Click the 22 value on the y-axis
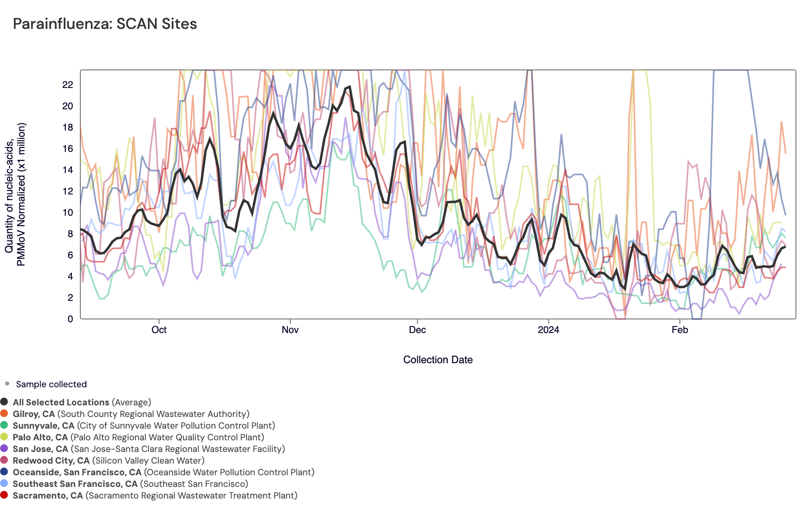The image size is (812, 507). (67, 84)
